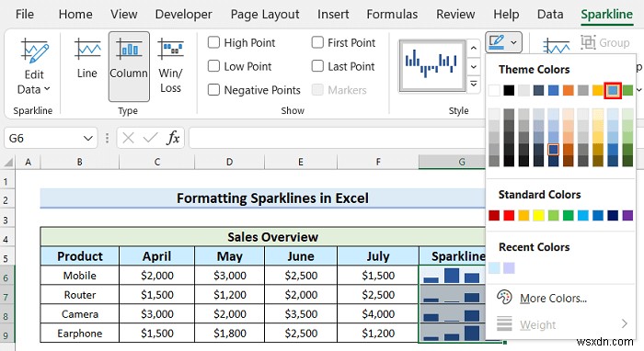This screenshot has width=644, height=351.
Task: Toggle the High Point checkbox
Action: (213, 42)
